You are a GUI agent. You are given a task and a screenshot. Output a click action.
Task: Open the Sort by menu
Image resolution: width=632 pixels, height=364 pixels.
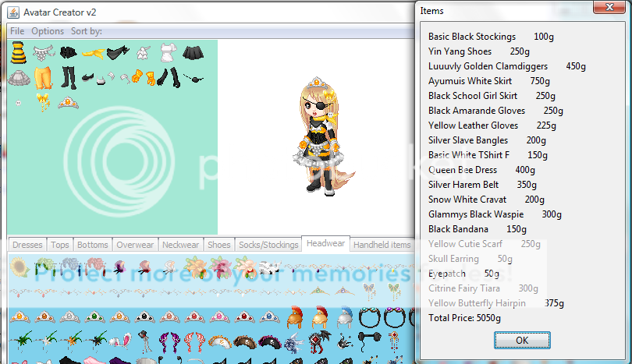pyautogui.click(x=86, y=31)
